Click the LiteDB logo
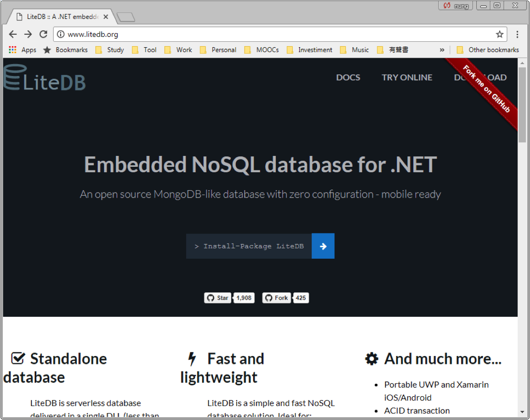Viewport: 530px width, 420px height. [x=45, y=78]
